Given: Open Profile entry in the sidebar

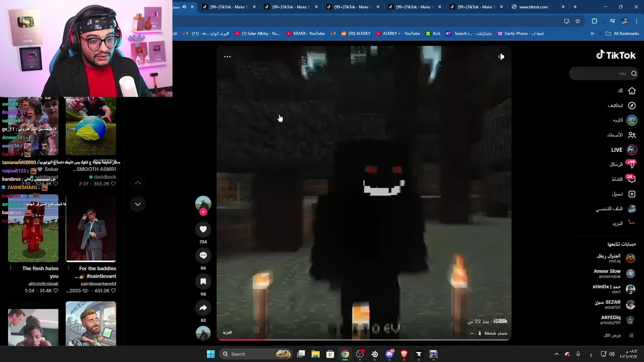Looking at the screenshot, I should click(616, 209).
